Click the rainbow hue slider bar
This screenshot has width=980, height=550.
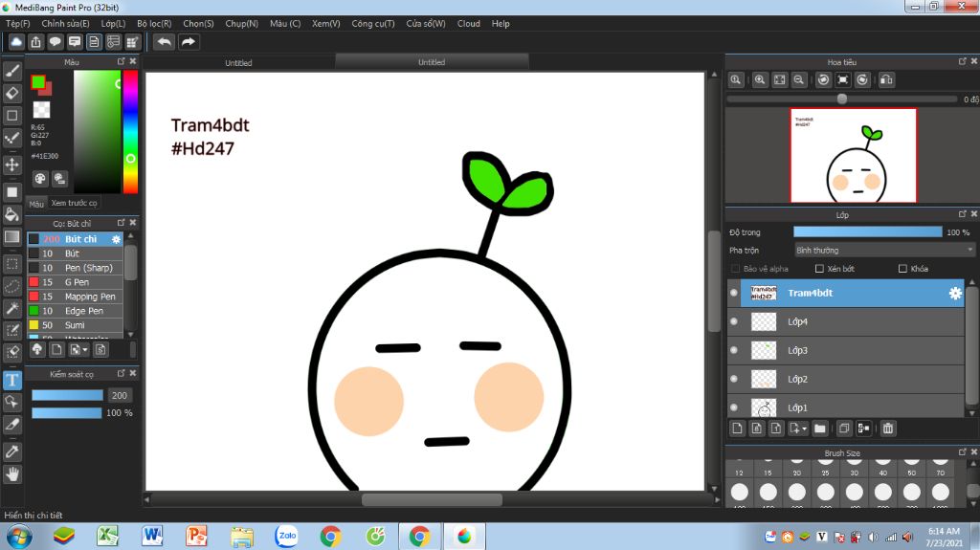(130, 132)
